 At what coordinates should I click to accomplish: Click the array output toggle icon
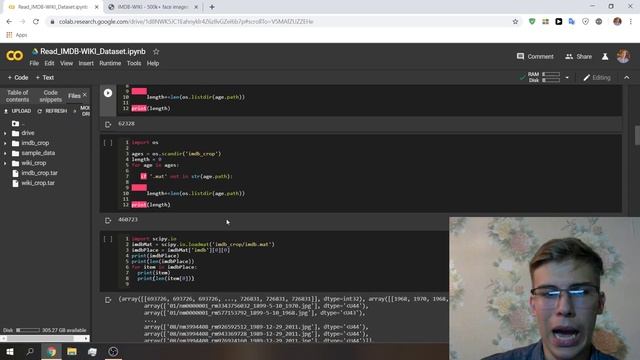108,300
